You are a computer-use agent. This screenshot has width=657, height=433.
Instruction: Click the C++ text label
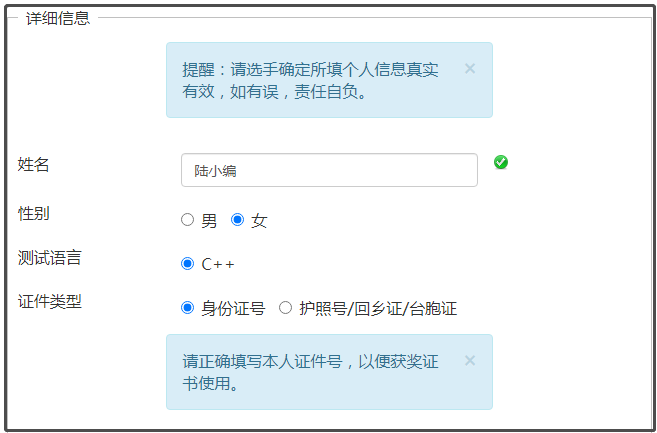(218, 264)
